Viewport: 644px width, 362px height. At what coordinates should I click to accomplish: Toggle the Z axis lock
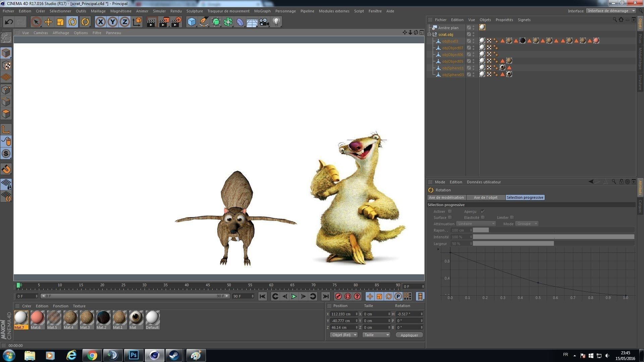point(125,22)
